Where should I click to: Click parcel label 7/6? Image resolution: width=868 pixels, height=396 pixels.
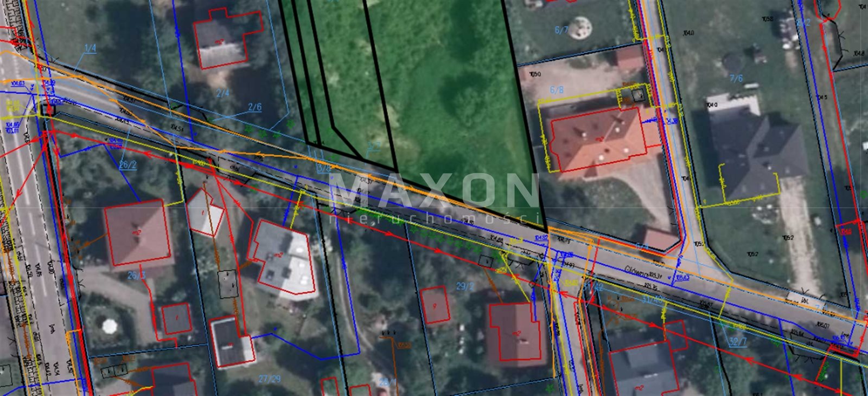pos(736,78)
